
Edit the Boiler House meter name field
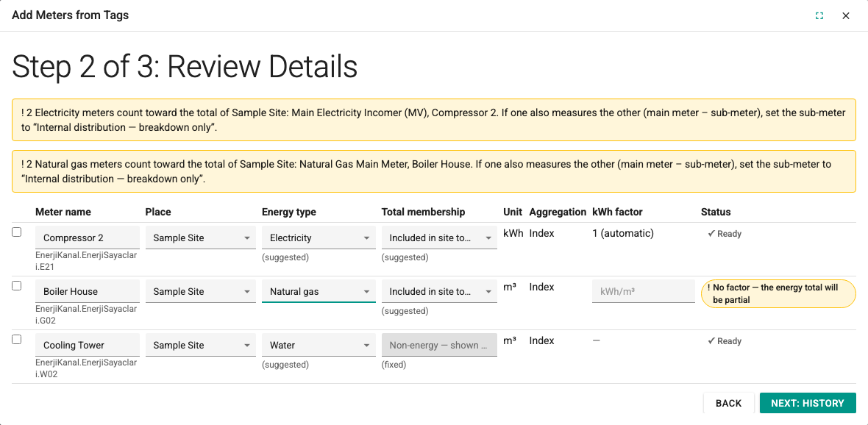[88, 291]
